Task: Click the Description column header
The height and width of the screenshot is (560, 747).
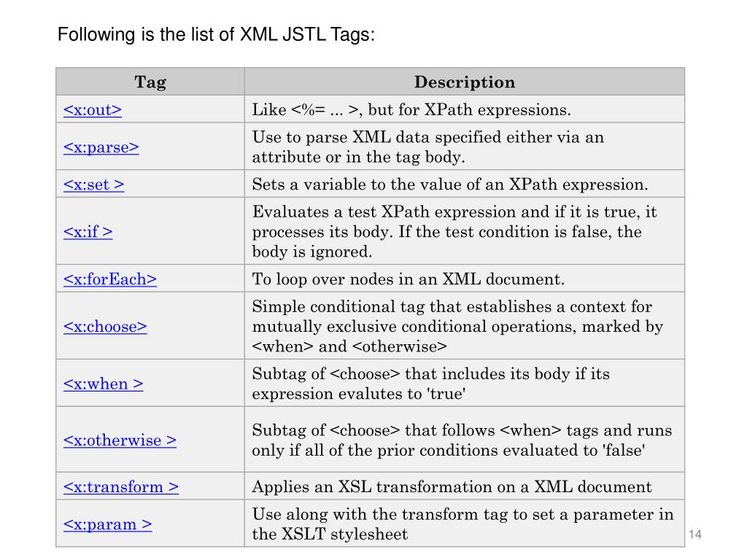Action: (465, 82)
